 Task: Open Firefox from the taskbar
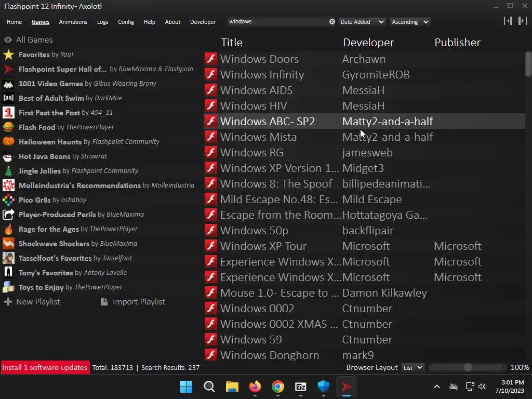tap(255, 387)
